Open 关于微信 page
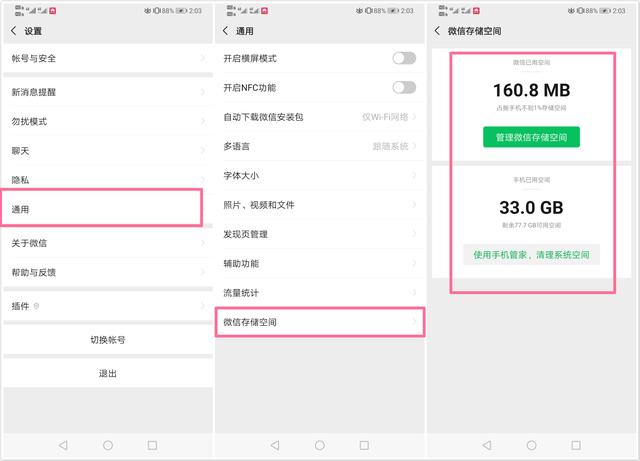 click(x=108, y=243)
